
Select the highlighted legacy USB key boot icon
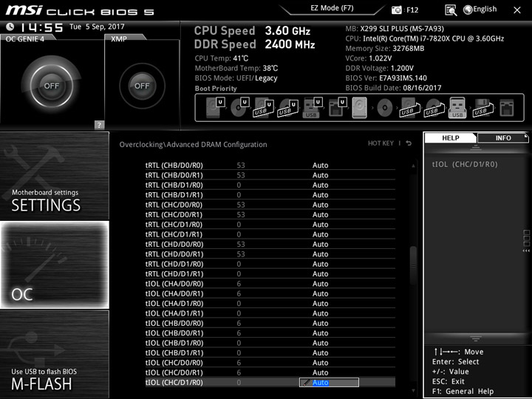457,108
